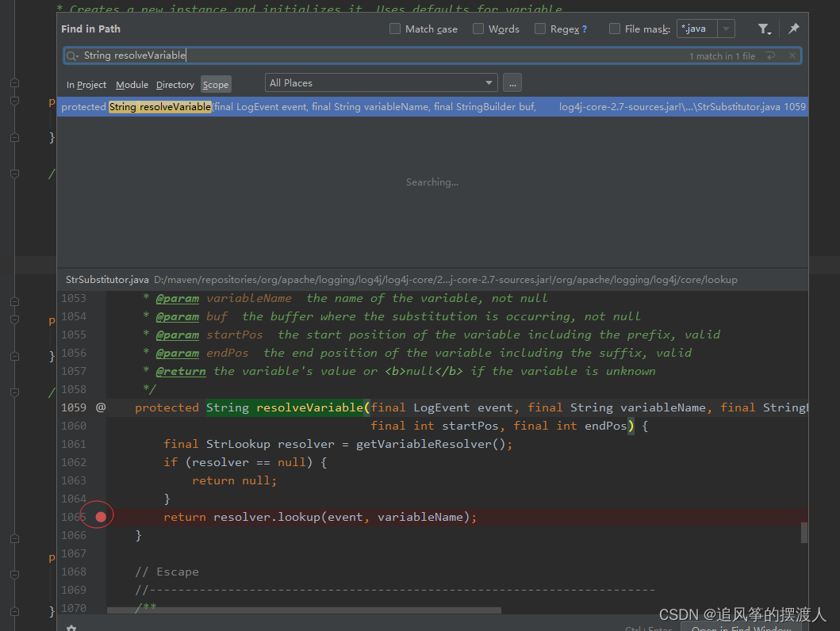The height and width of the screenshot is (631, 840).
Task: Click resolver.lookup call on line 1065
Action: point(267,517)
